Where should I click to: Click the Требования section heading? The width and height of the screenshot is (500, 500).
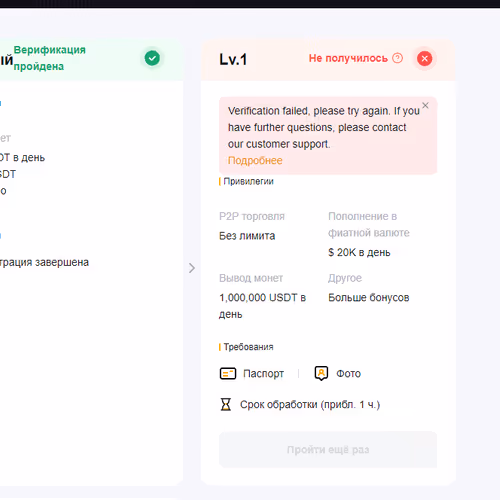[x=248, y=347]
